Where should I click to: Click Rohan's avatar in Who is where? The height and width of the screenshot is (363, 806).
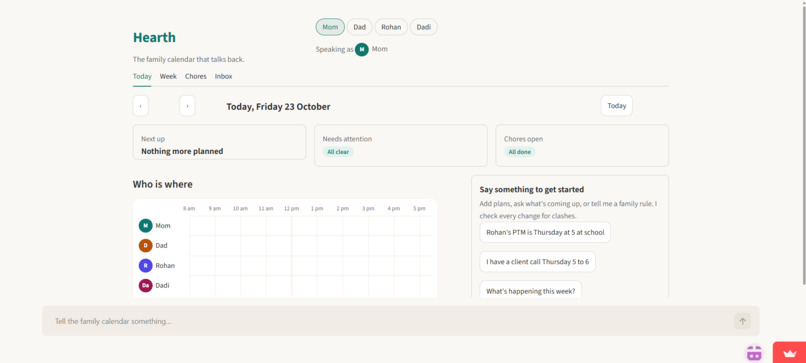click(x=145, y=266)
